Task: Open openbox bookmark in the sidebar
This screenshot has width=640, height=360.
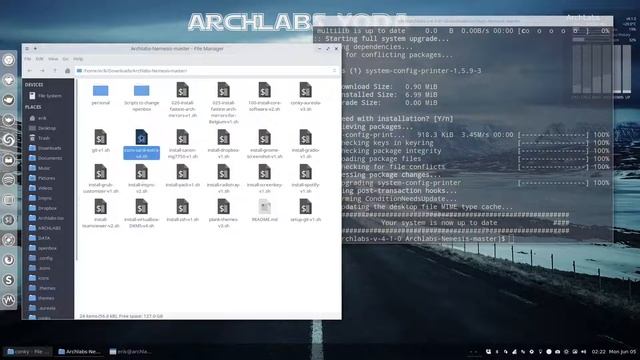Action: click(43, 248)
